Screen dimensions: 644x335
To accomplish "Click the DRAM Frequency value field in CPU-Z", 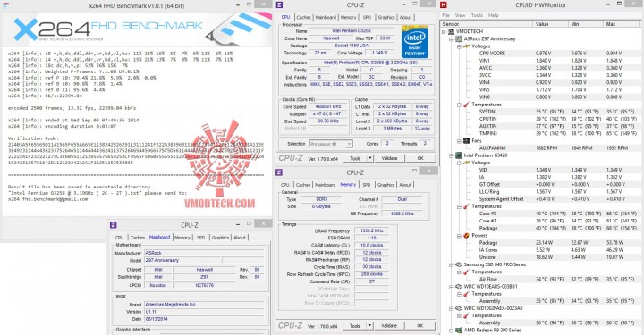I will 372,230.
